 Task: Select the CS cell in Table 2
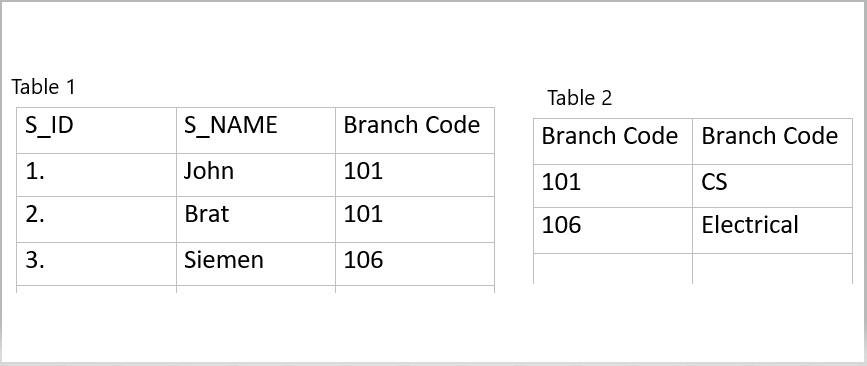[772, 186]
